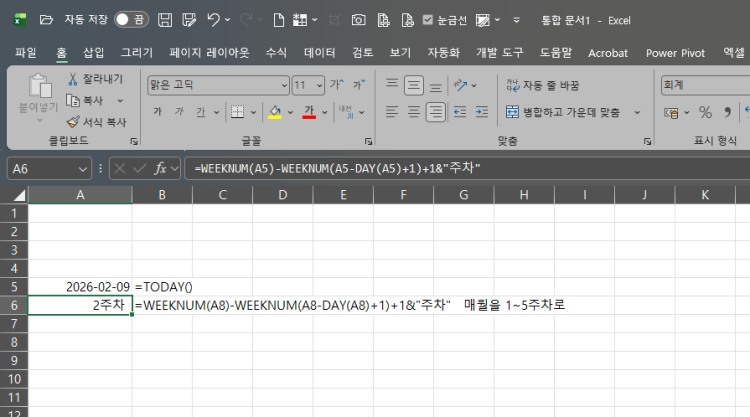Toggle the AutoSave switch

(x=131, y=20)
